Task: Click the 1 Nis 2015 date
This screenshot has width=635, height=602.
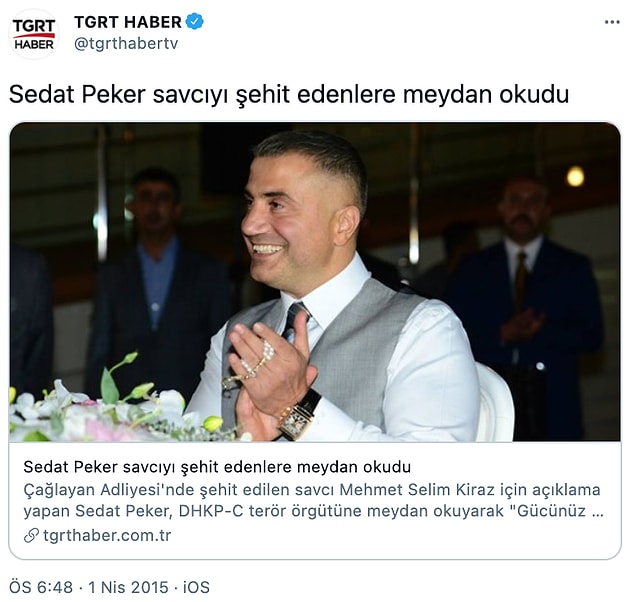Action: tap(128, 587)
